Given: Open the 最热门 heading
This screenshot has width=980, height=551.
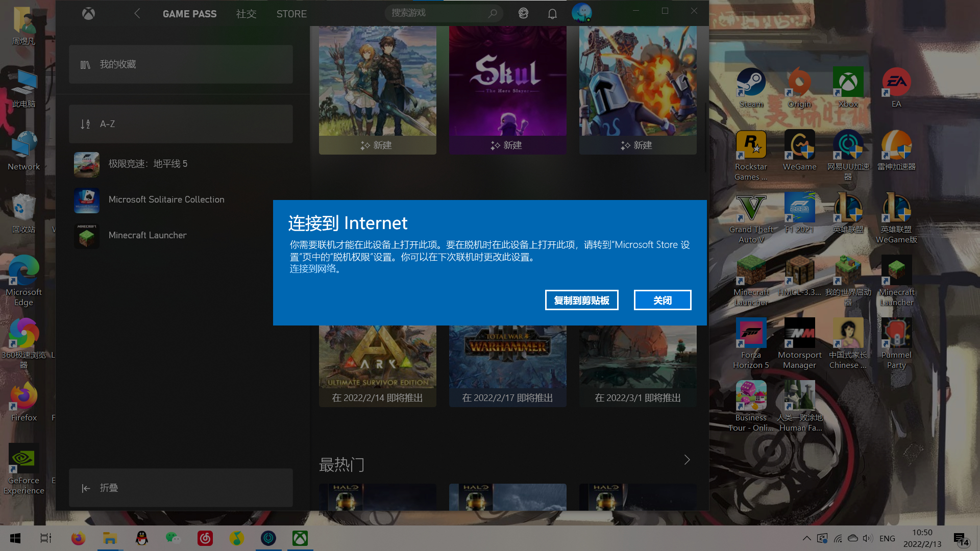Looking at the screenshot, I should point(341,465).
